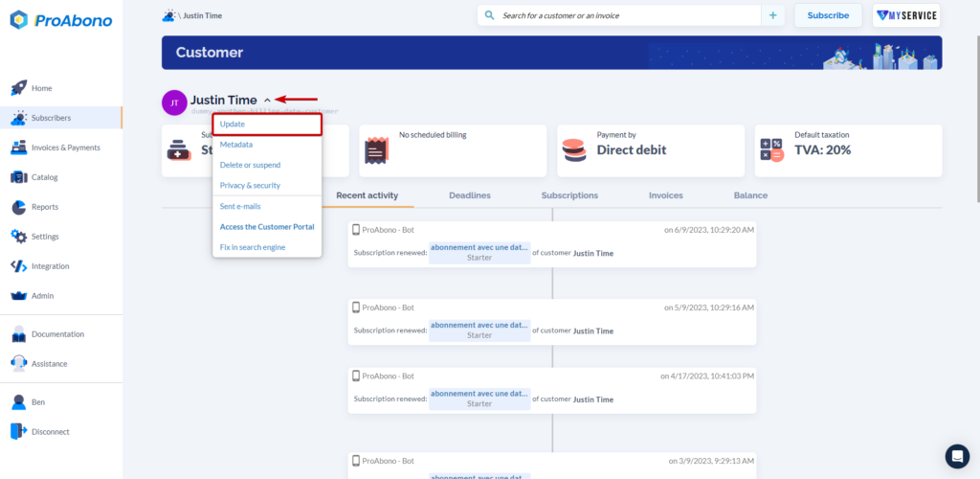Click Access the Customer Portal

coord(267,227)
